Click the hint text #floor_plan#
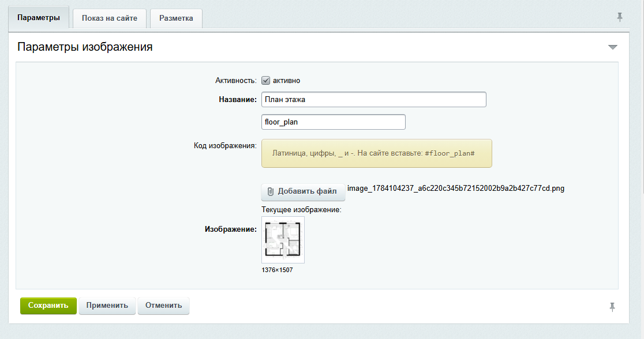 450,153
